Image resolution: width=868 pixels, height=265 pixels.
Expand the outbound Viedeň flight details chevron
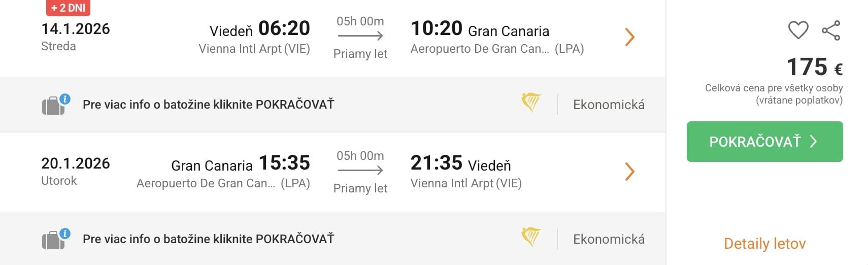coord(629,37)
